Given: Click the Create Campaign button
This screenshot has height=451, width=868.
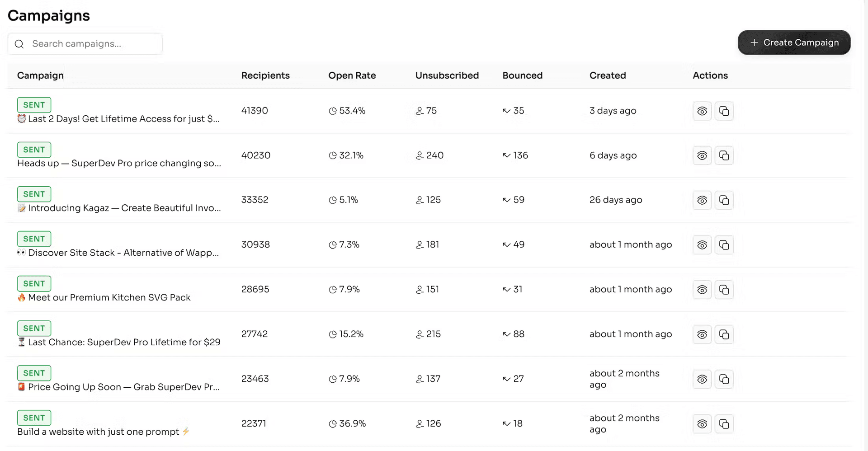Looking at the screenshot, I should (x=794, y=42).
